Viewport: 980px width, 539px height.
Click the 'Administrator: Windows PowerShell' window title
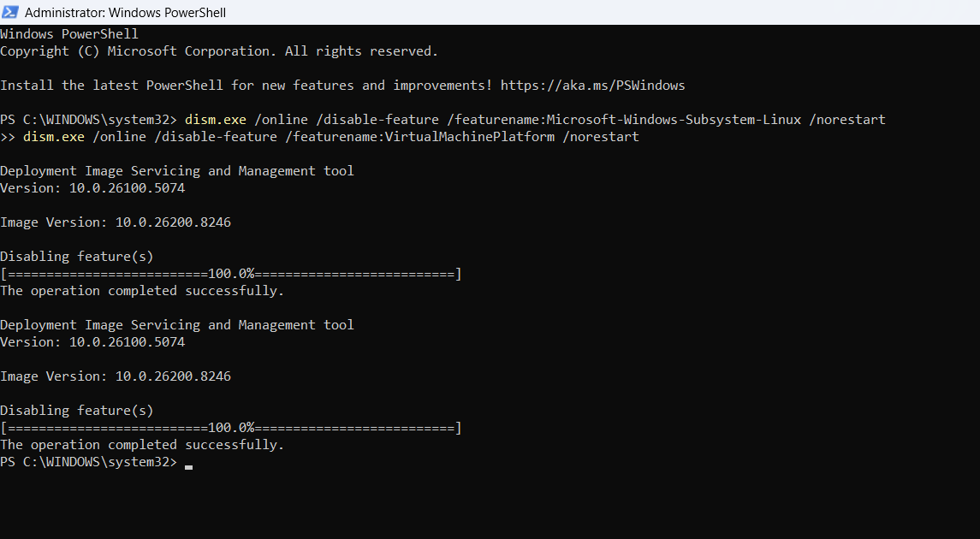pos(125,13)
